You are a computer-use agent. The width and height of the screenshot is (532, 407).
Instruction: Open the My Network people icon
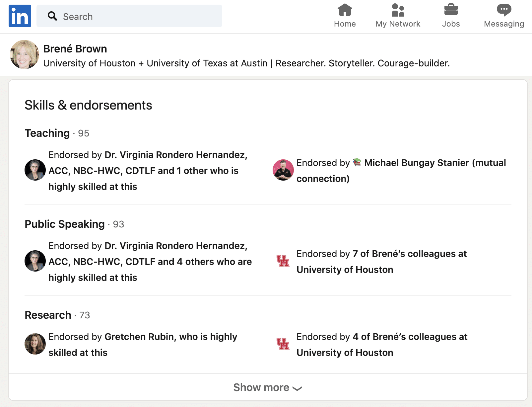click(x=398, y=10)
